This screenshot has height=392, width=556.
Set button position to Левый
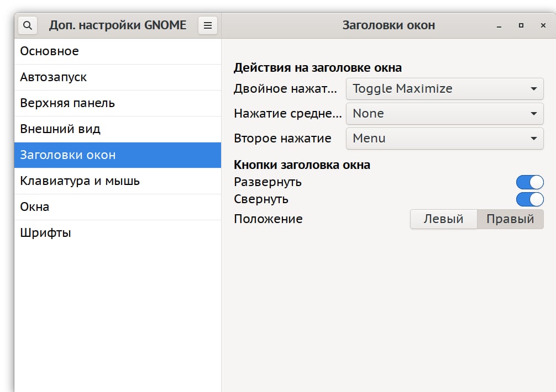[443, 219]
